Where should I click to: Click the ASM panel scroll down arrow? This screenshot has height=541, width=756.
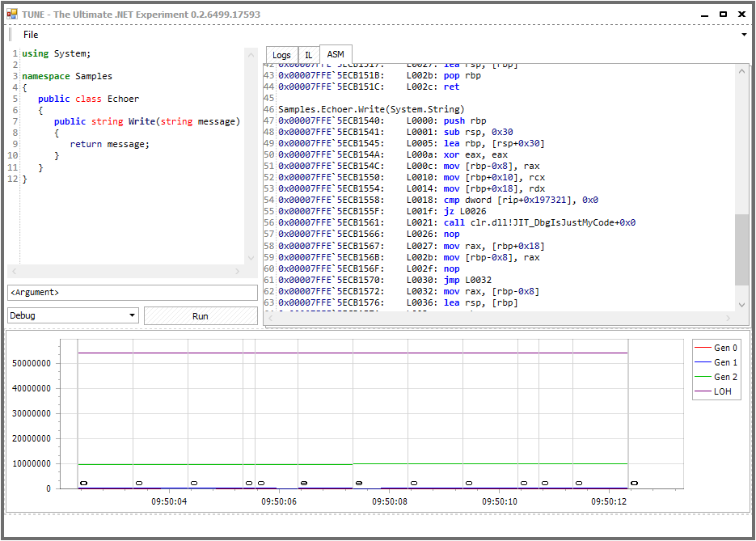click(x=741, y=305)
